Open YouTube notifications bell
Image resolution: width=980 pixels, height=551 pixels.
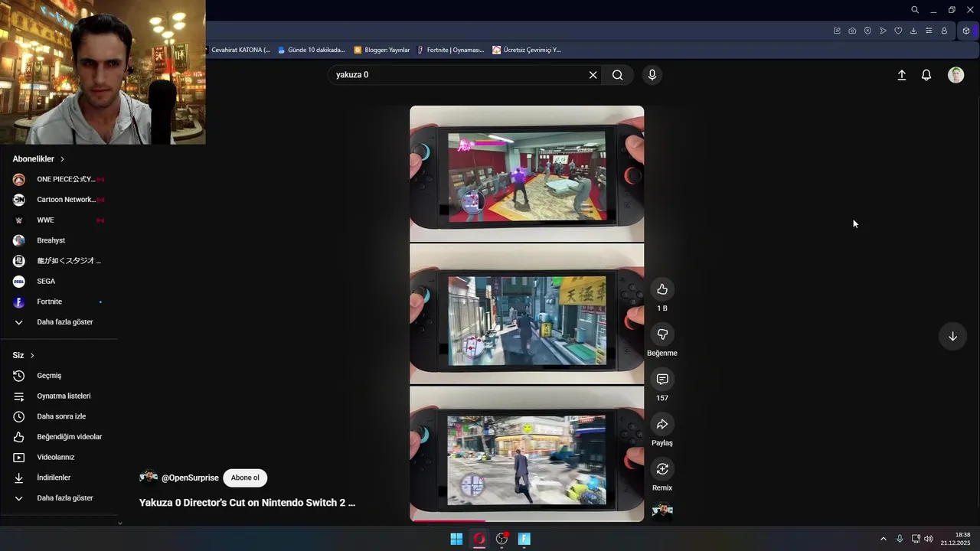(926, 75)
